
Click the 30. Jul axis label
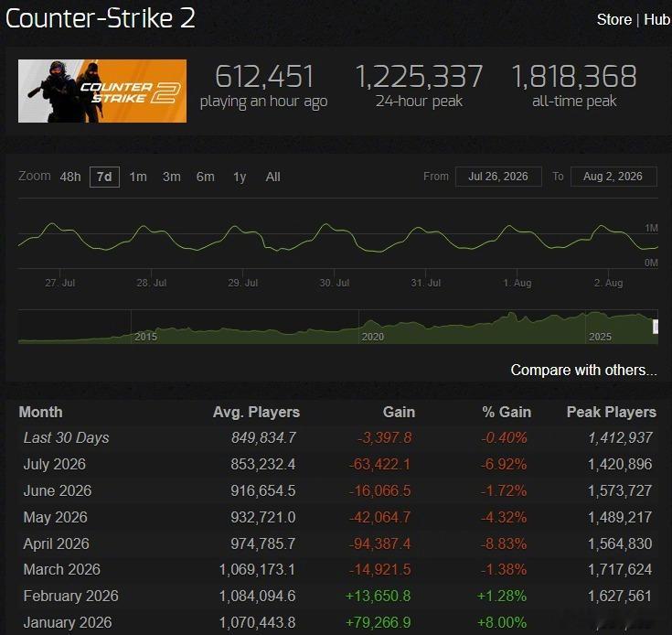(335, 283)
